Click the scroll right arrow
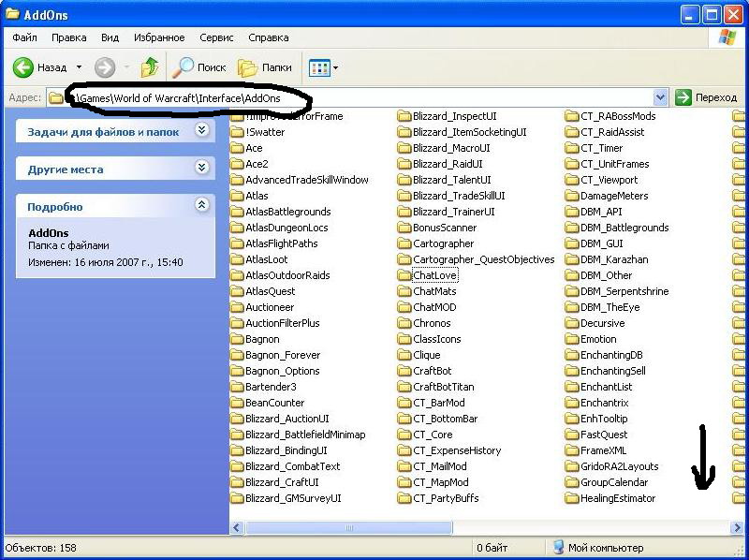 [x=736, y=527]
